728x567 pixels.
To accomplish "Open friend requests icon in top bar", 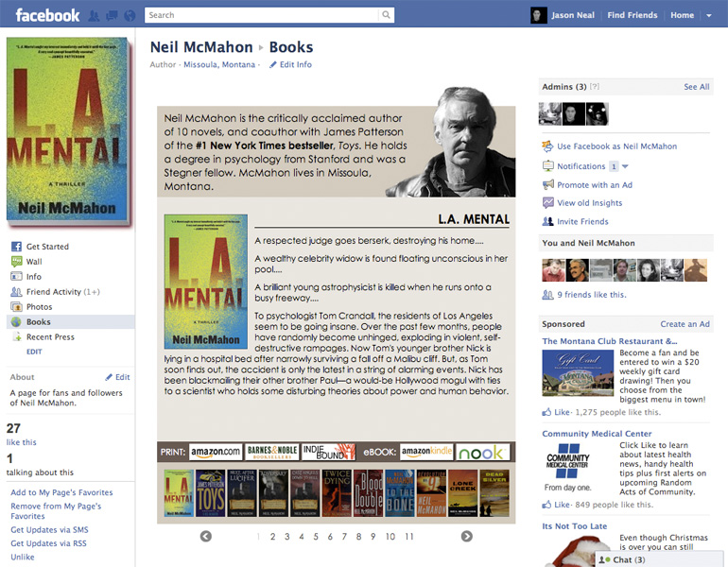I will tap(94, 16).
